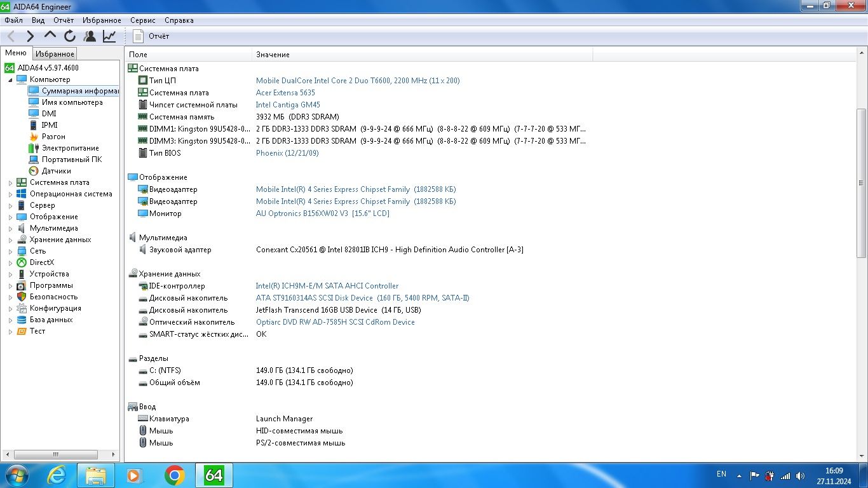
Task: Select DMI in the tree
Action: pos(49,114)
